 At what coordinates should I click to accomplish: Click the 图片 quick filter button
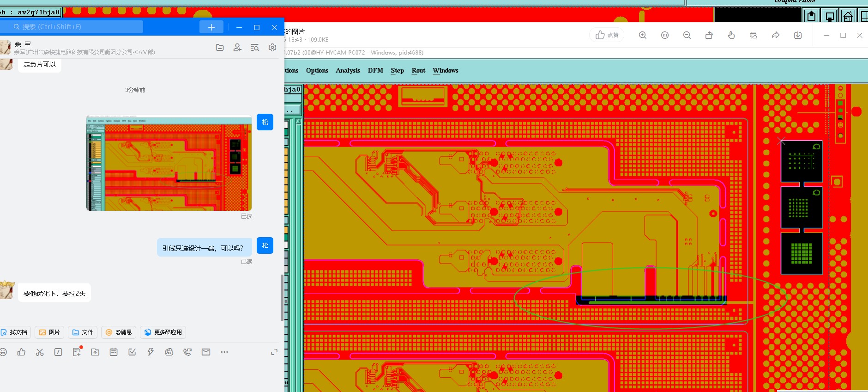point(49,332)
